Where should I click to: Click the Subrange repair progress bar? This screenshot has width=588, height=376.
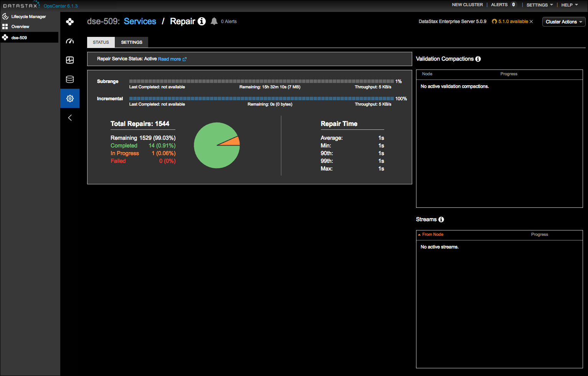[x=260, y=81]
